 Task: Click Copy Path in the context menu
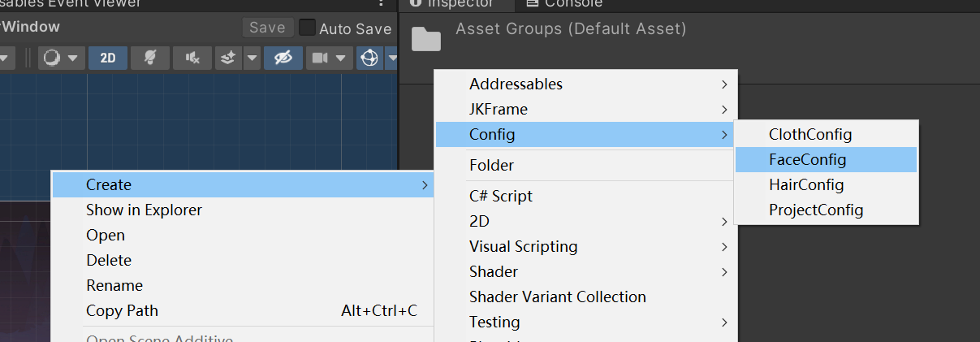(122, 310)
